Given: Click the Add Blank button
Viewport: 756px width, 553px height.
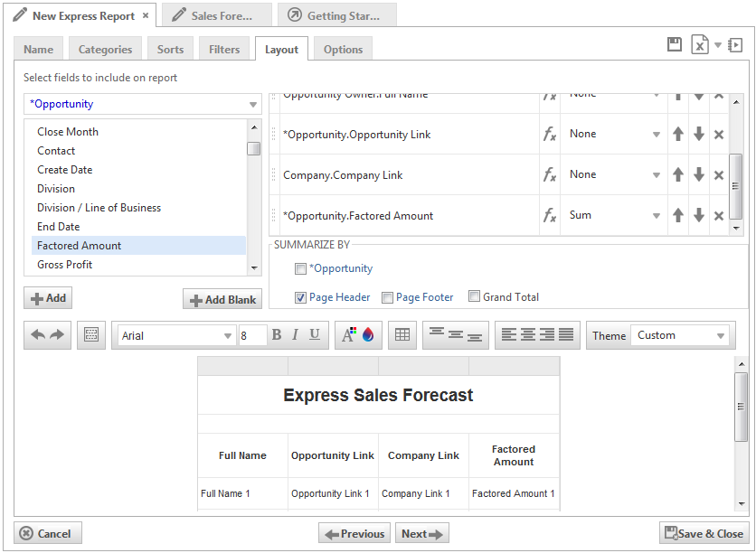Looking at the screenshot, I should coord(222,300).
